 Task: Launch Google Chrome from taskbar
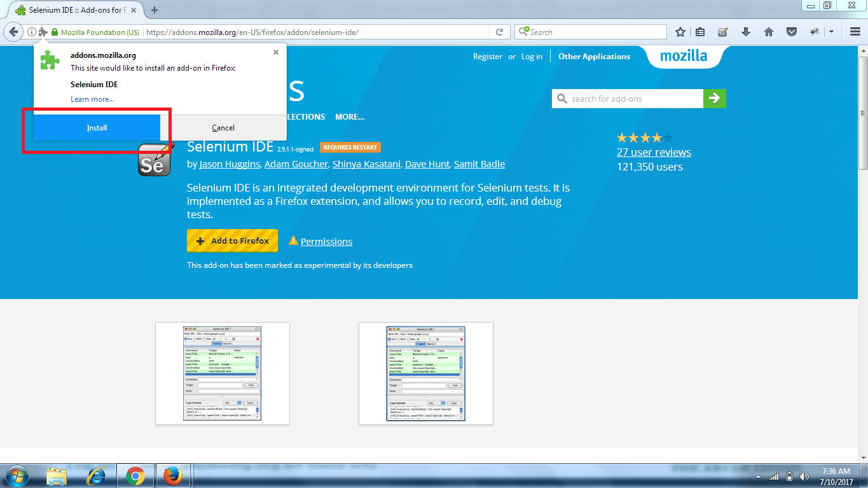pyautogui.click(x=135, y=476)
